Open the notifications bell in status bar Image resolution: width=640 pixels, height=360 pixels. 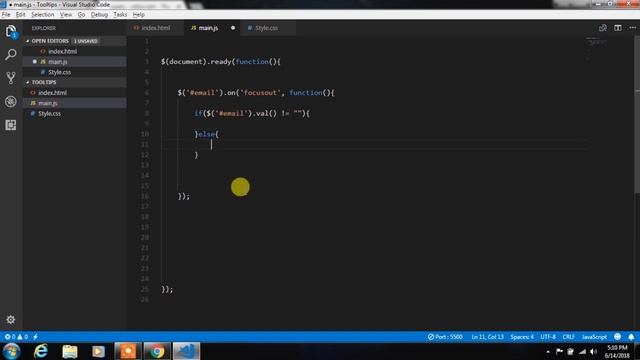(631, 337)
